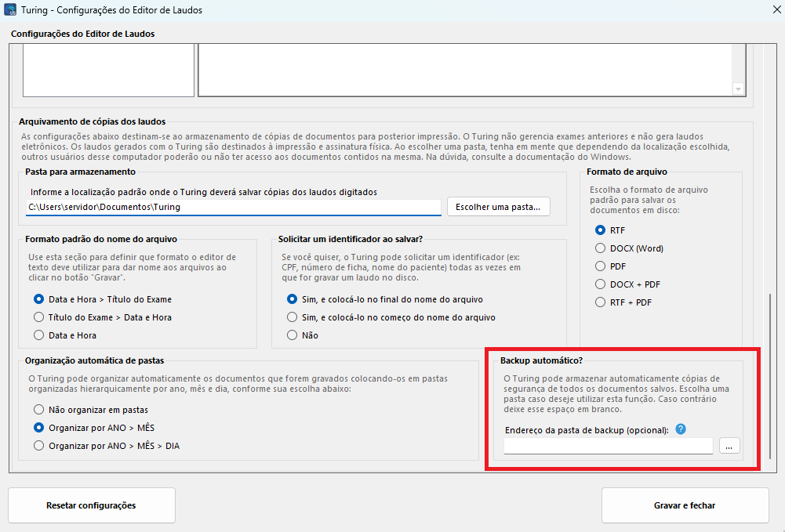Click the backup folder address field
This screenshot has height=532, width=785.
[608, 446]
